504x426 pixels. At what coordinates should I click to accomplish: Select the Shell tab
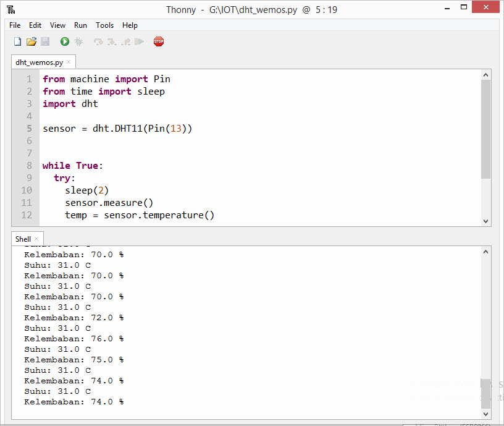[22, 239]
